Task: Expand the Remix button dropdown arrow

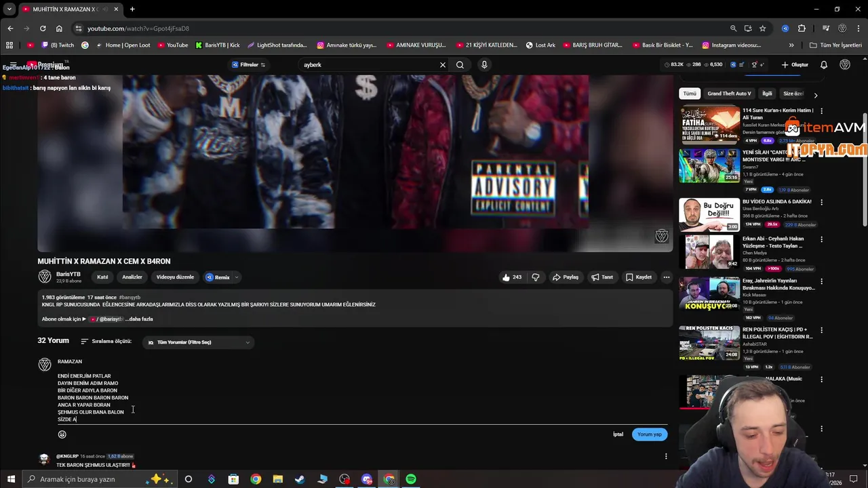Action: click(x=237, y=277)
